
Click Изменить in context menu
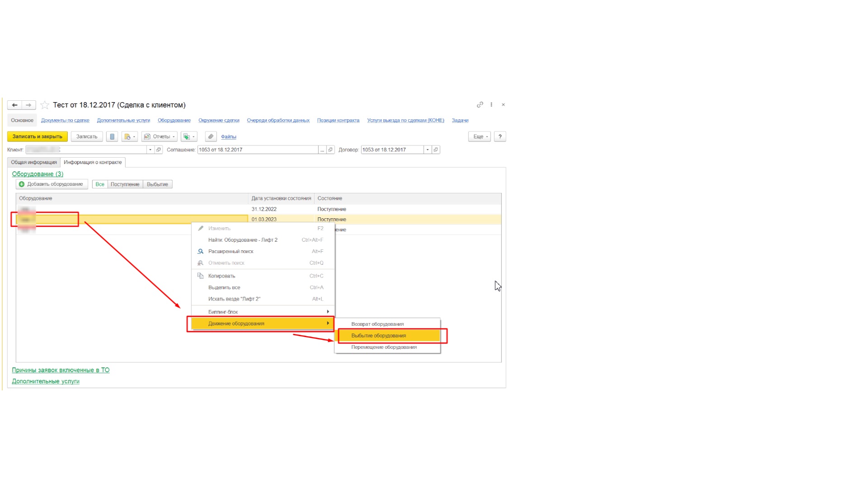263,229
